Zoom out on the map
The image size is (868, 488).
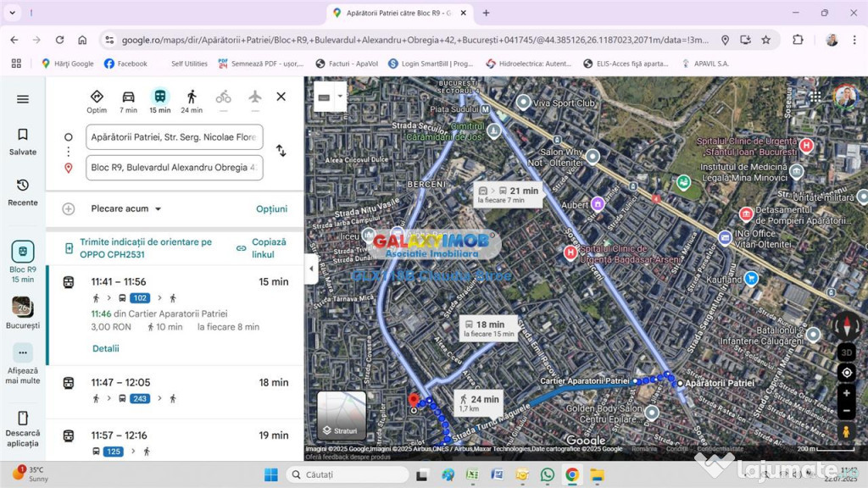coord(847,411)
